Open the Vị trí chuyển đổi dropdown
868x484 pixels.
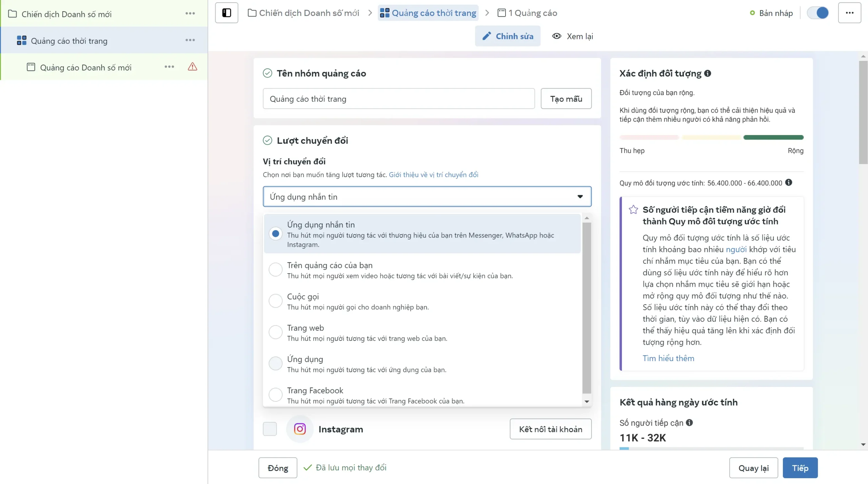427,197
